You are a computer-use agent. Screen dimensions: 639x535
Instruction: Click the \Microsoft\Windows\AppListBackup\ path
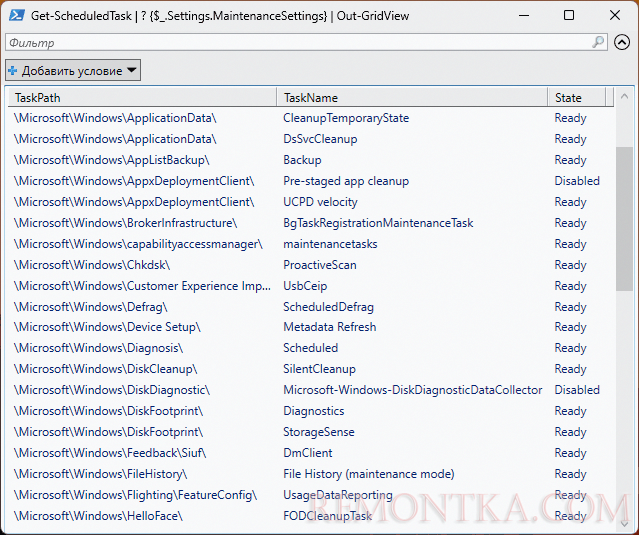point(111,160)
